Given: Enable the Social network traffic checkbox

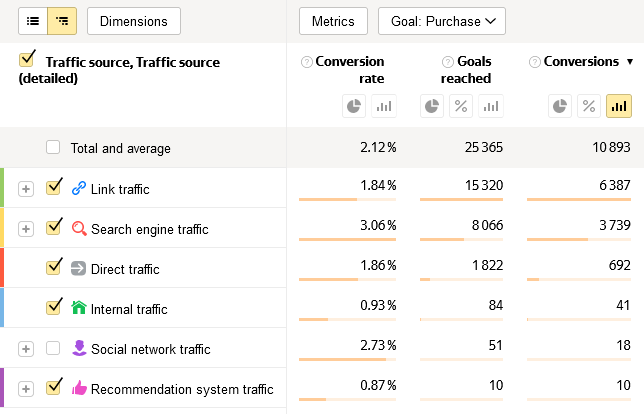Looking at the screenshot, I should [54, 348].
